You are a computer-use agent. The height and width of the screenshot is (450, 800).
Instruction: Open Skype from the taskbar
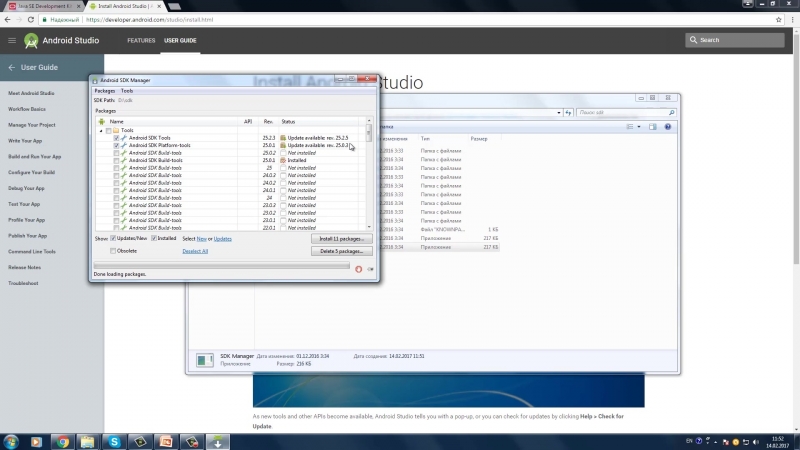pos(114,441)
